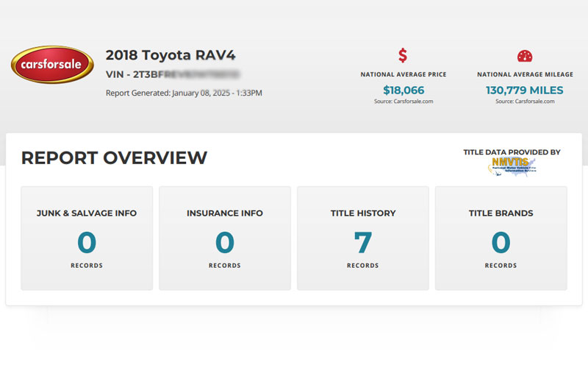
Task: Click the Title Data Provided By text
Action: 512,152
